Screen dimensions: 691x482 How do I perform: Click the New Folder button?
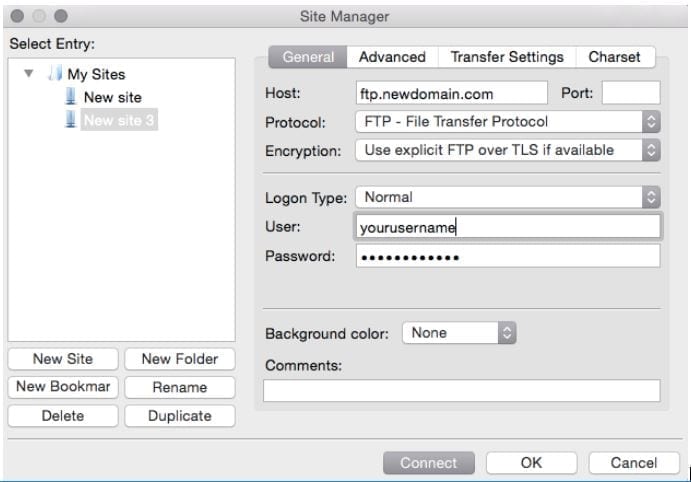pyautogui.click(x=180, y=359)
